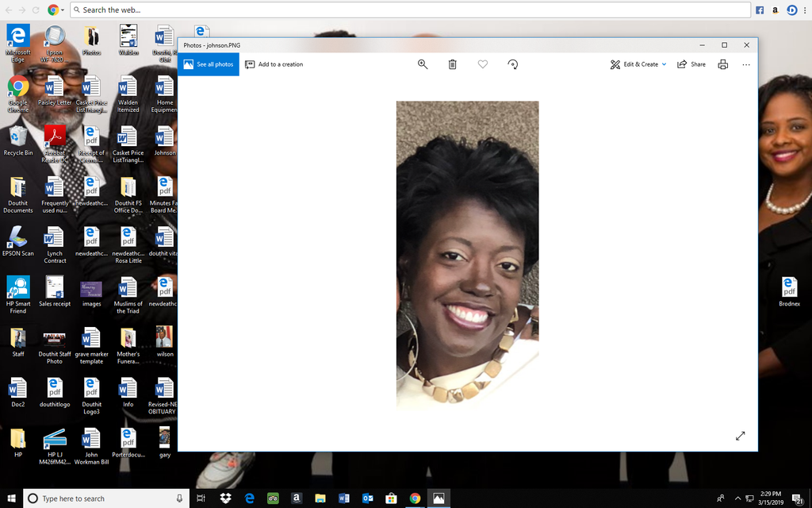Open Facebook from the browser toolbar
This screenshot has width=812, height=508.
(760, 10)
